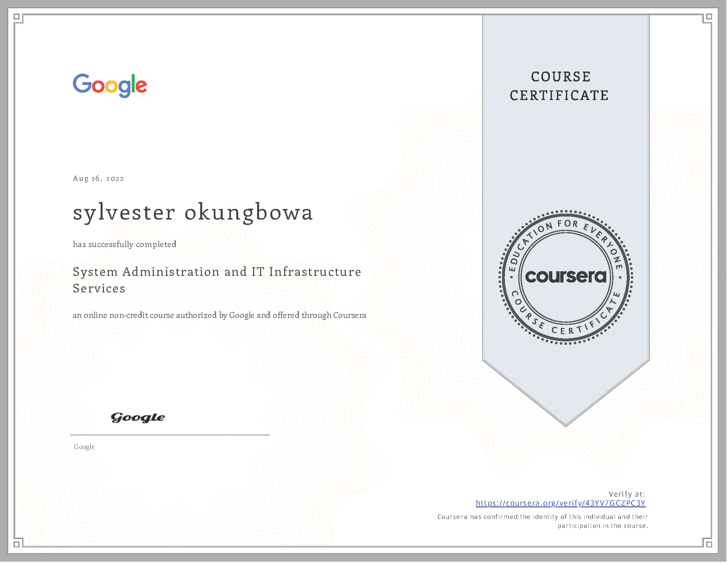The width and height of the screenshot is (728, 563).
Task: Click the 'has successfully completed' text
Action: click(125, 245)
